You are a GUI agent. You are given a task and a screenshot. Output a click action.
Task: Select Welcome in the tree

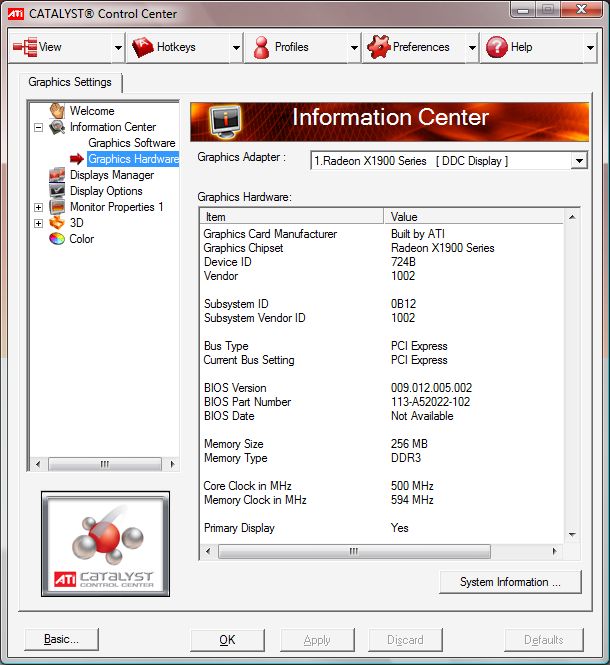(x=92, y=111)
